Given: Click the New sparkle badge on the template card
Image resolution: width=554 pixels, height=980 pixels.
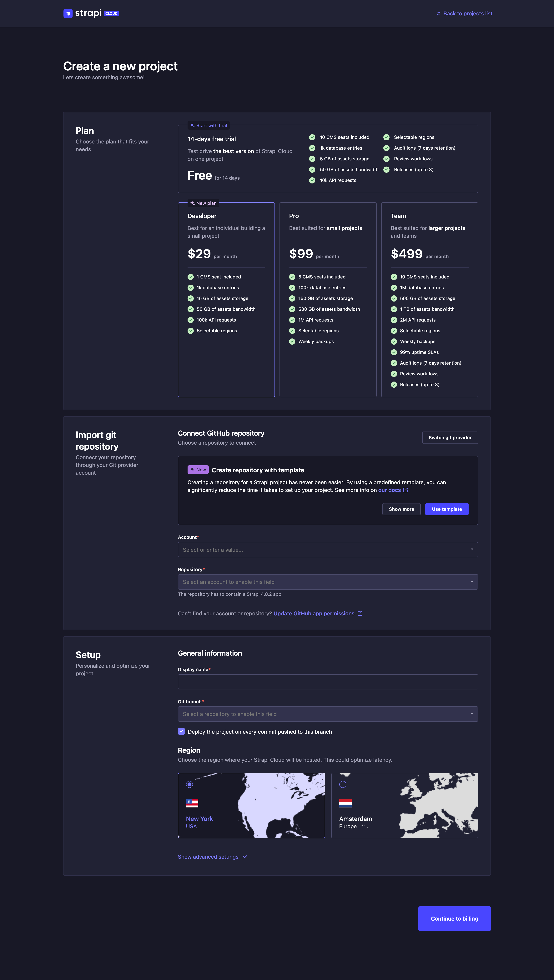Looking at the screenshot, I should pos(198,469).
